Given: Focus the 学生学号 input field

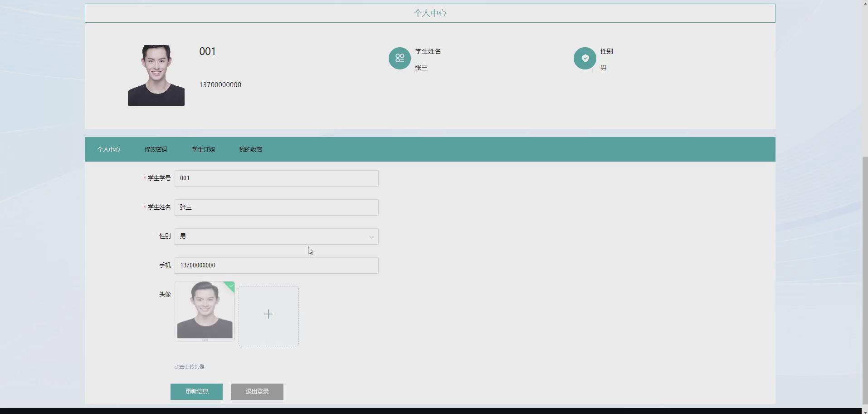Looking at the screenshot, I should (x=277, y=178).
